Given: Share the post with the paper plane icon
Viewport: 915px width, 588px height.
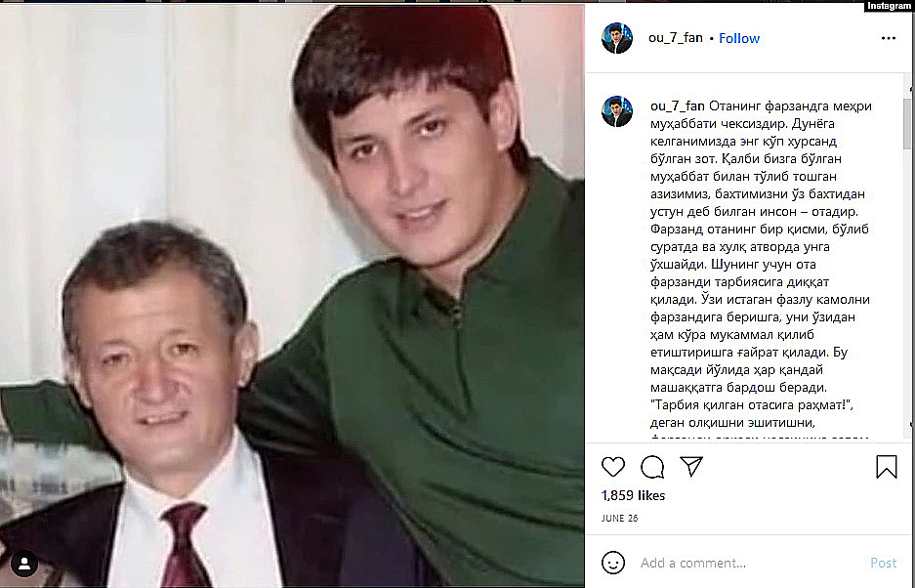Looking at the screenshot, I should point(691,466).
